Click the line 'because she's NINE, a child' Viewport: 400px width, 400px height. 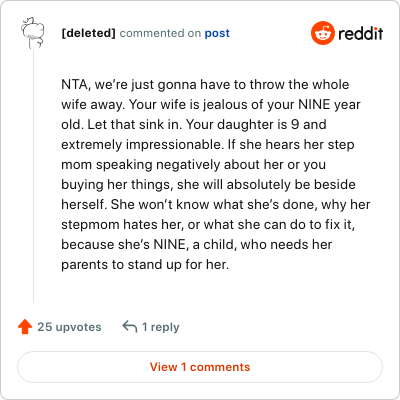pos(197,245)
